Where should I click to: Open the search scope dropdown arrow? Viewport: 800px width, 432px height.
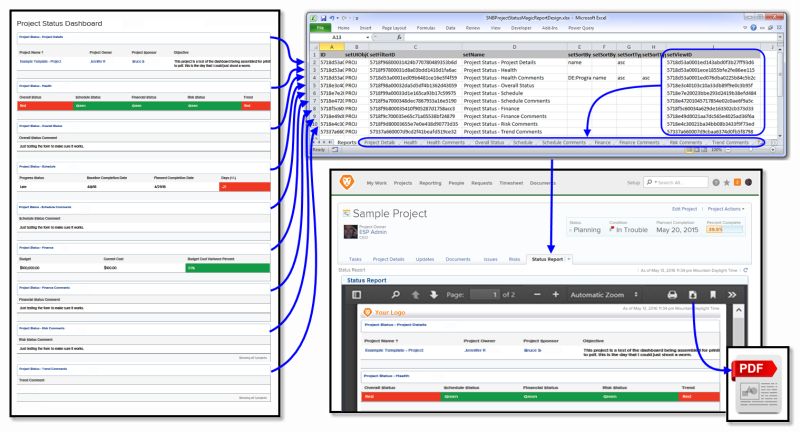point(656,182)
